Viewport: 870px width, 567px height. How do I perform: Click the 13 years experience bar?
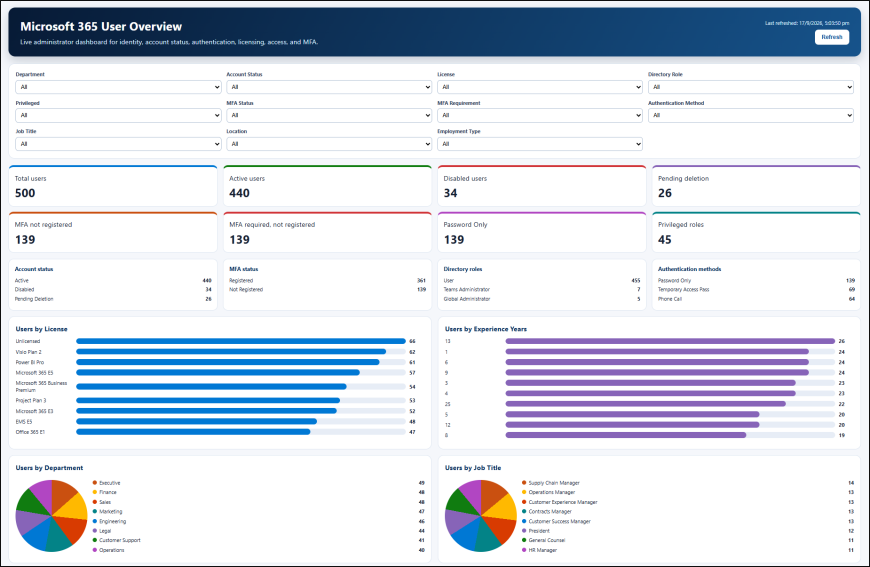(x=670, y=341)
